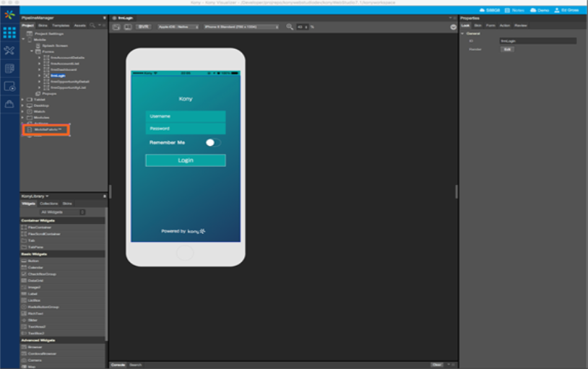Expand the Modules node in project tree
The image size is (588, 369).
tap(23, 118)
